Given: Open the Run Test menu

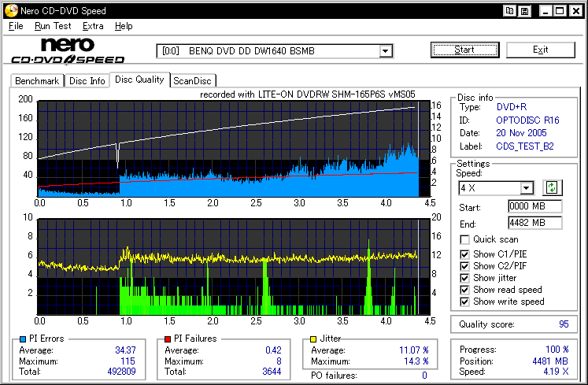Looking at the screenshot, I should coord(53,26).
